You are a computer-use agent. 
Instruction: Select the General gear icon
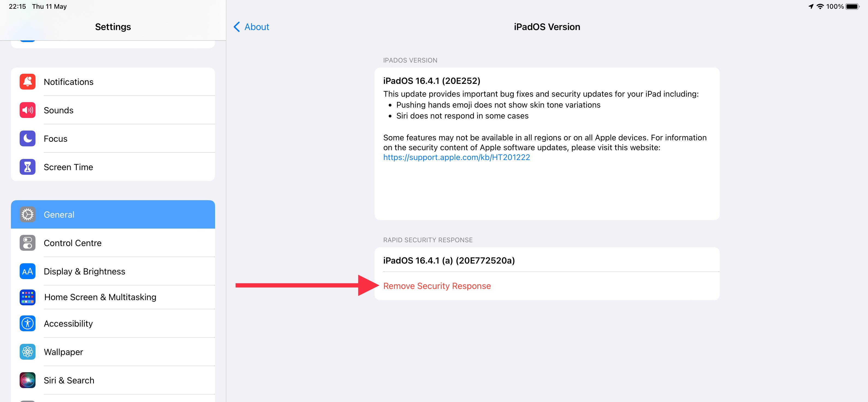27,214
